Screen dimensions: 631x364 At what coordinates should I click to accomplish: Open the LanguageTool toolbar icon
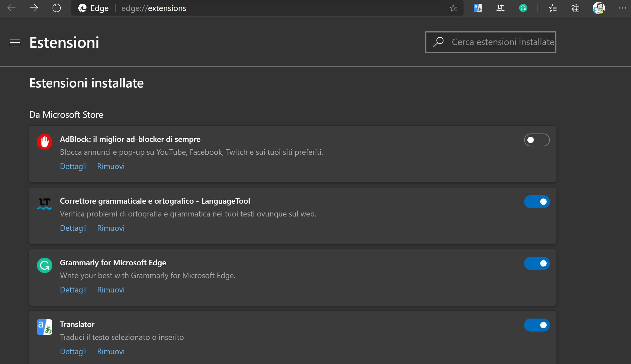(x=500, y=8)
